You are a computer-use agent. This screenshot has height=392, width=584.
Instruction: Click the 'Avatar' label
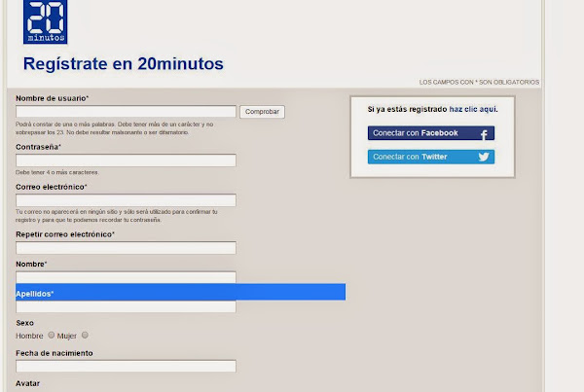[27, 383]
